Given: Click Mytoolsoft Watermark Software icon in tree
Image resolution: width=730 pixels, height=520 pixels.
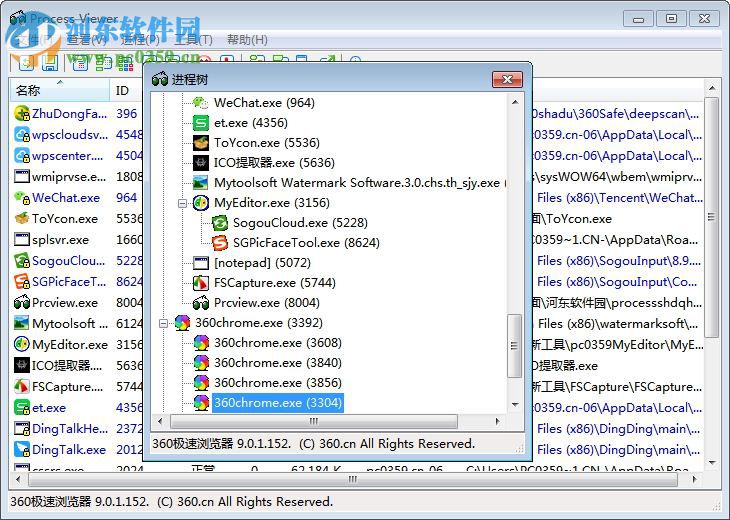Looking at the screenshot, I should (x=201, y=183).
